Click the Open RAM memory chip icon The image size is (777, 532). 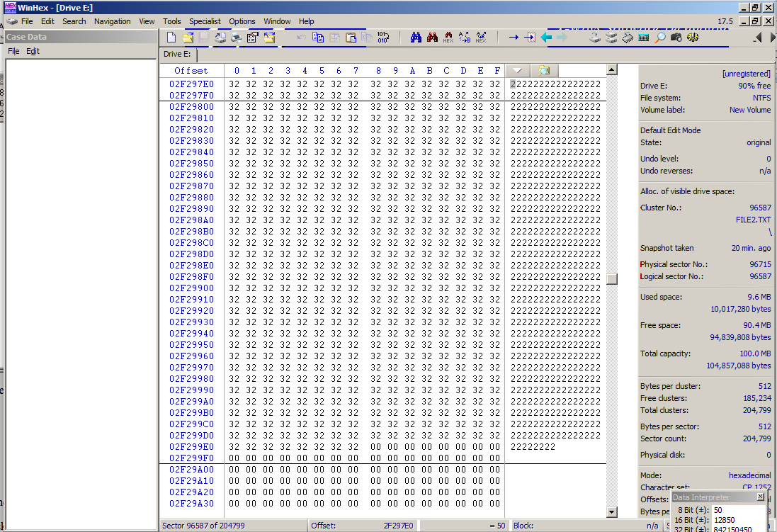coord(628,38)
